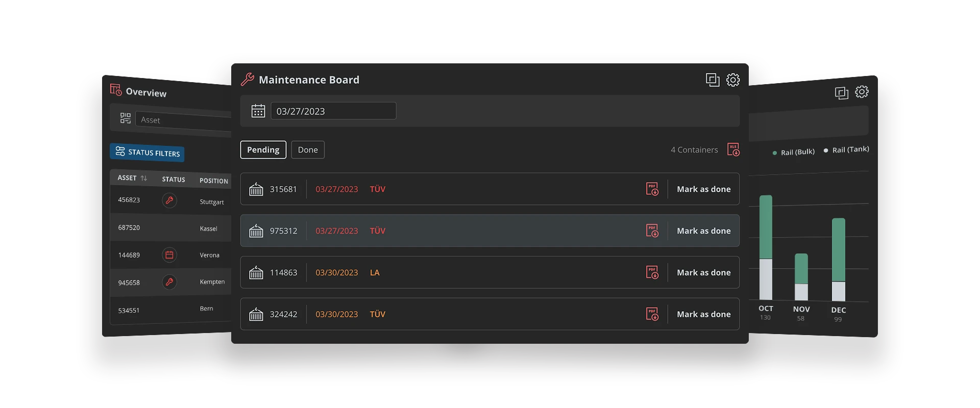The width and height of the screenshot is (980, 408).
Task: Select asset 945658 in Overview
Action: [x=129, y=283]
